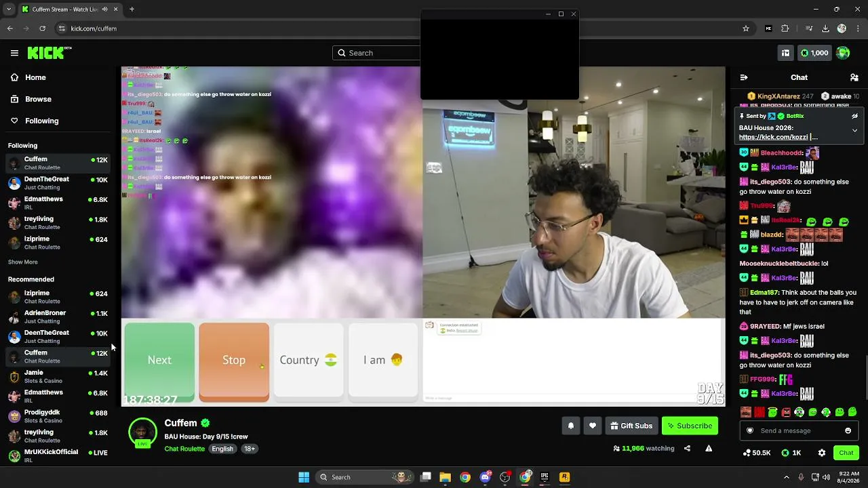Viewport: 868px width, 488px height.
Task: Click the 'I am' gender selector
Action: pyautogui.click(x=383, y=360)
